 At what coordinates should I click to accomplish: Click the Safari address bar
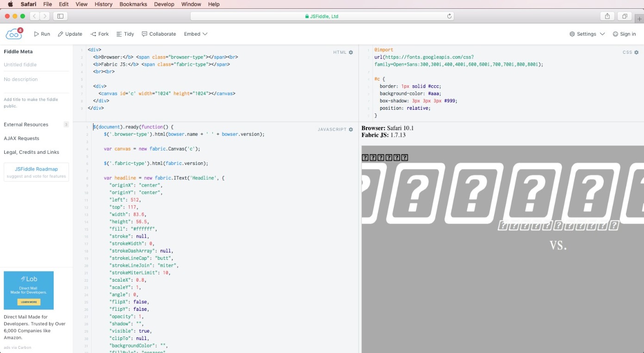pyautogui.click(x=322, y=16)
